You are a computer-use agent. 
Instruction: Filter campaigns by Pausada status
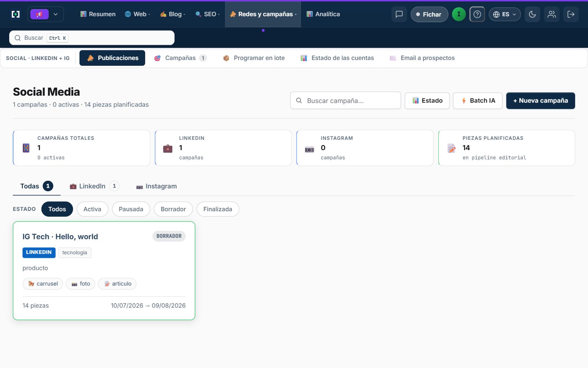click(x=131, y=209)
